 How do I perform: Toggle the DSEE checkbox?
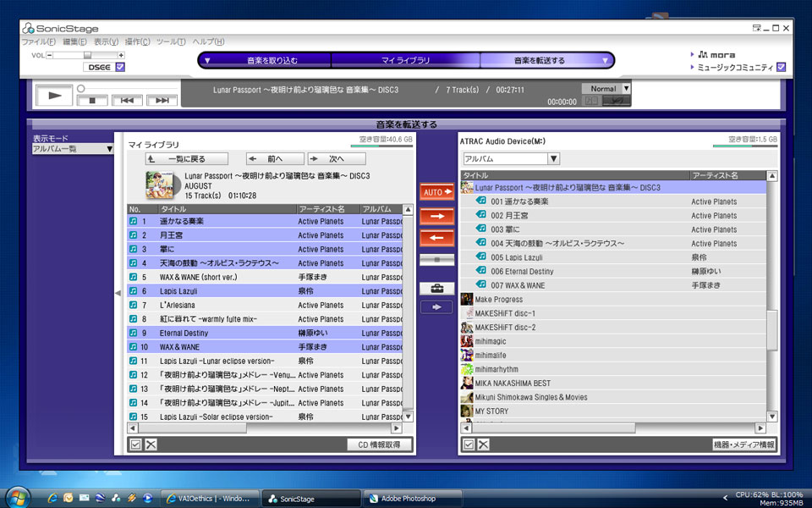[120, 67]
